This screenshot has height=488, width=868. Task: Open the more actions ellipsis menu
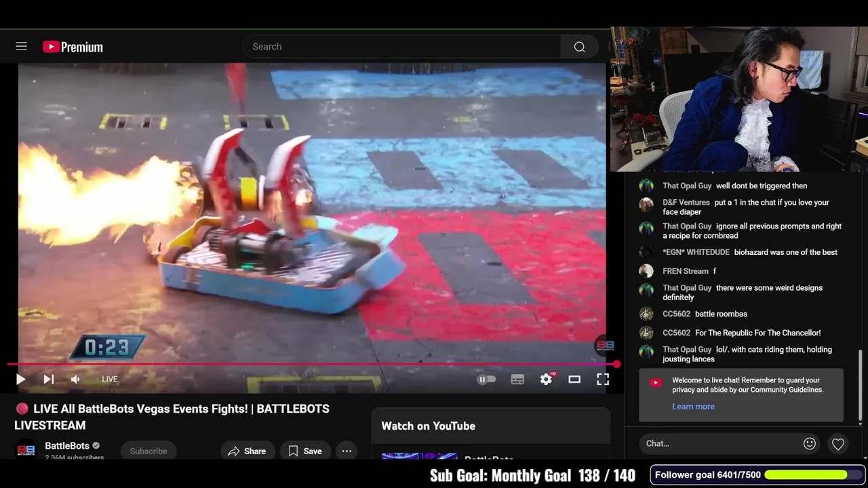coord(347,451)
